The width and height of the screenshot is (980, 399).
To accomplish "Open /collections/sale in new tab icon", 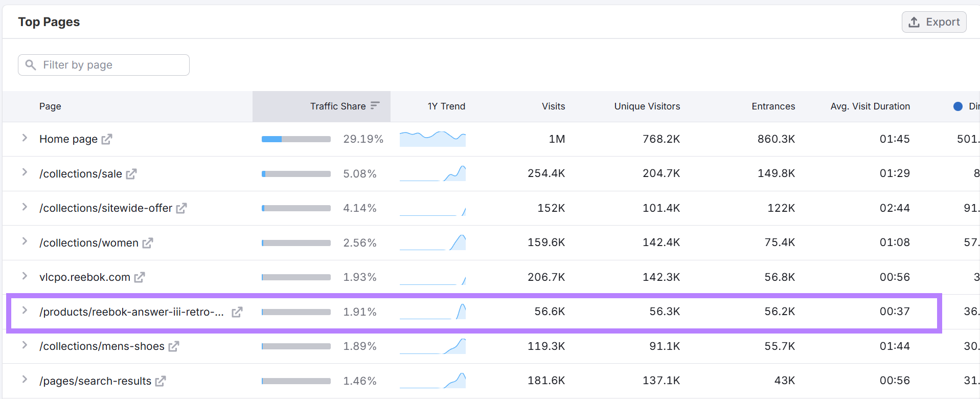I will (131, 174).
